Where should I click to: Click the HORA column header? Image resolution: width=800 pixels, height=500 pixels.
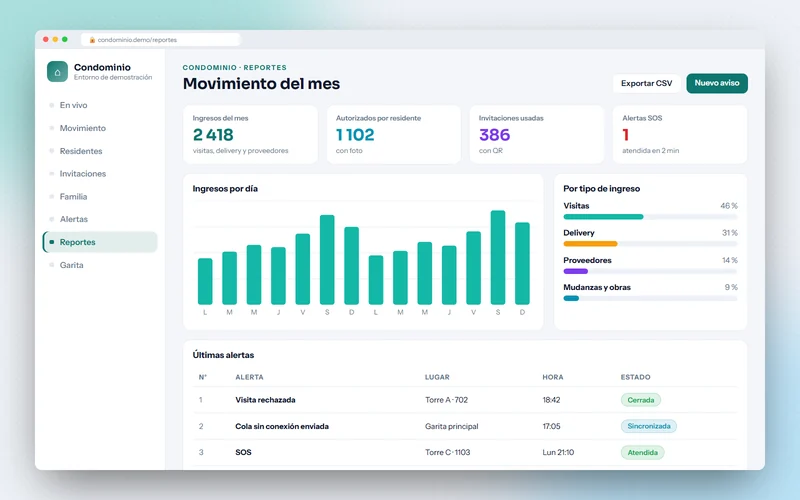(x=553, y=378)
